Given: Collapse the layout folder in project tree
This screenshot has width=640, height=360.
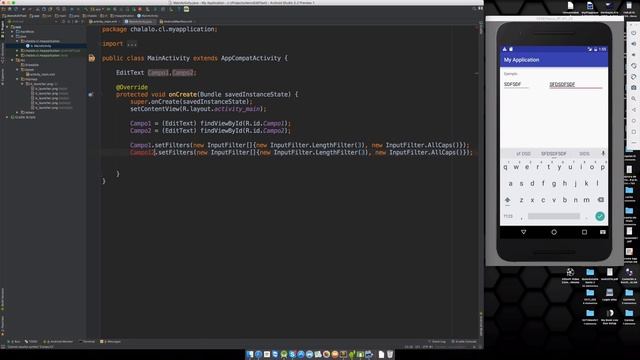Looking at the screenshot, I should [x=18, y=69].
